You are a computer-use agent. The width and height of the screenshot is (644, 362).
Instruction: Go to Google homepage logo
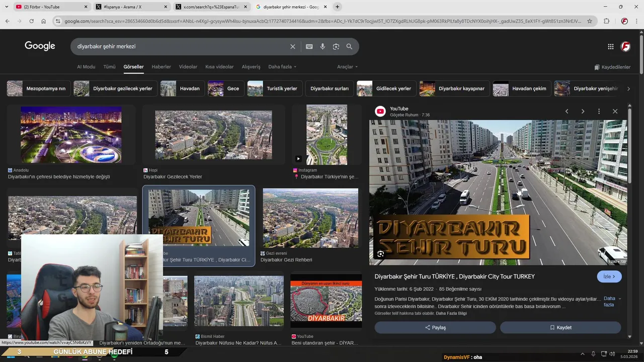click(x=40, y=46)
